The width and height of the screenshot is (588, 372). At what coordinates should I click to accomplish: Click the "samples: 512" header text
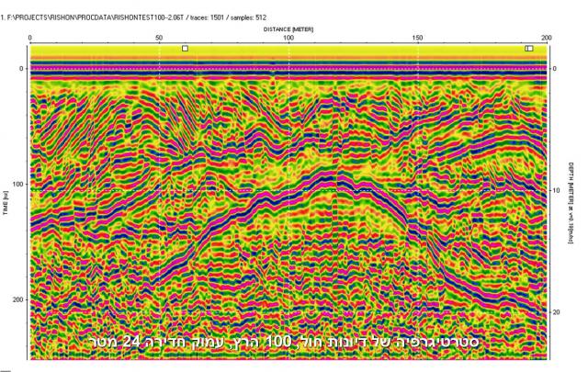click(x=248, y=17)
